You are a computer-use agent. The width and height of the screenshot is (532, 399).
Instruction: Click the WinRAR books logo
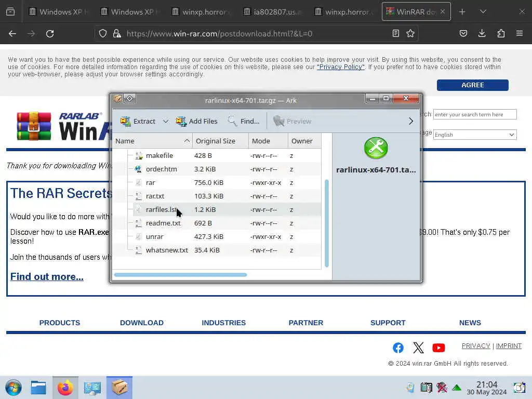[x=34, y=126]
